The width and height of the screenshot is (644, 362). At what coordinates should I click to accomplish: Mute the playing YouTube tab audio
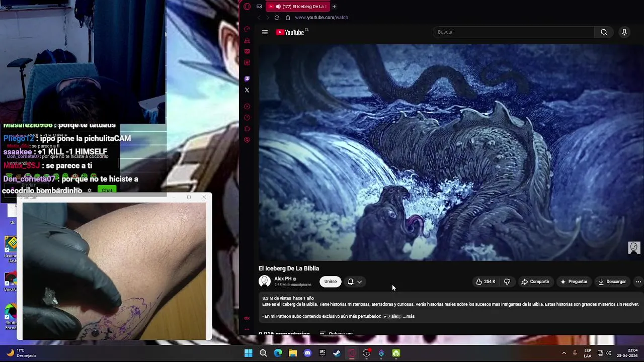pyautogui.click(x=278, y=7)
